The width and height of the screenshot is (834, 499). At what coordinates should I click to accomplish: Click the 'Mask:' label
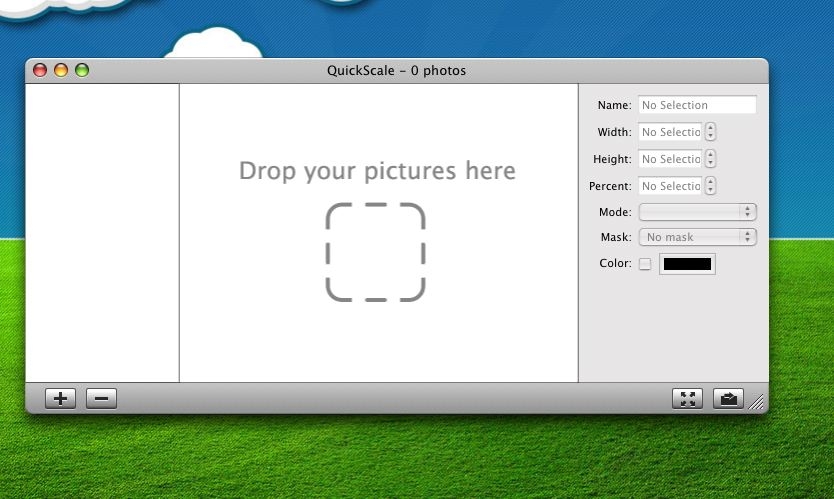616,237
